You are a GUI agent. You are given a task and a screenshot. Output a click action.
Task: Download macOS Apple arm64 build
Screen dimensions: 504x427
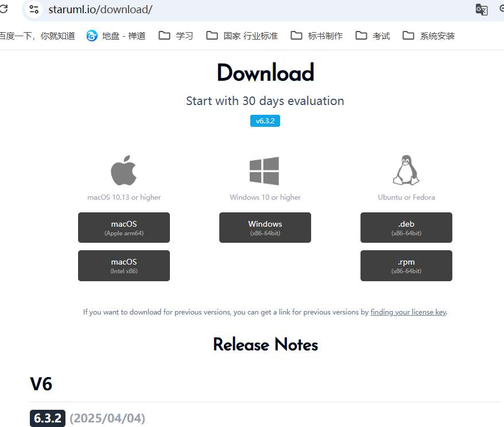pyautogui.click(x=124, y=227)
